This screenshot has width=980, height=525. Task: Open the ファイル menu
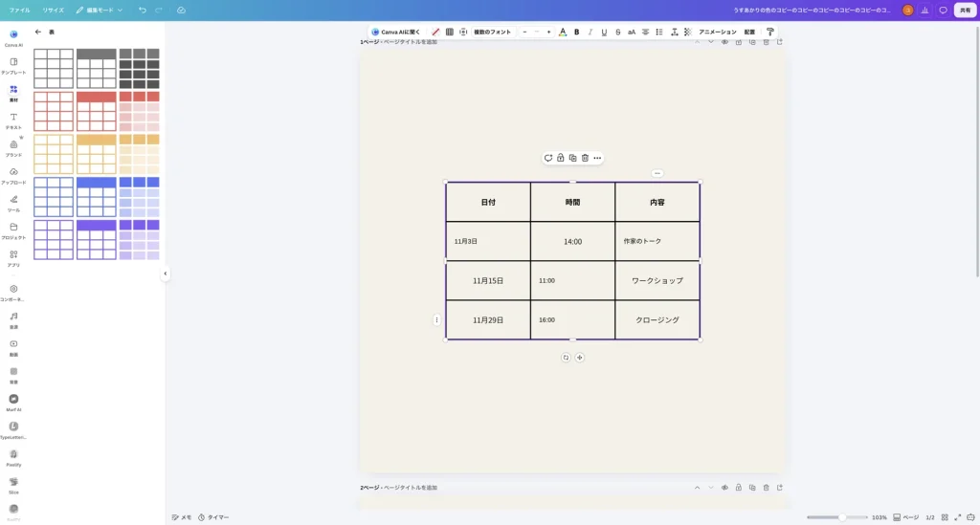[19, 10]
